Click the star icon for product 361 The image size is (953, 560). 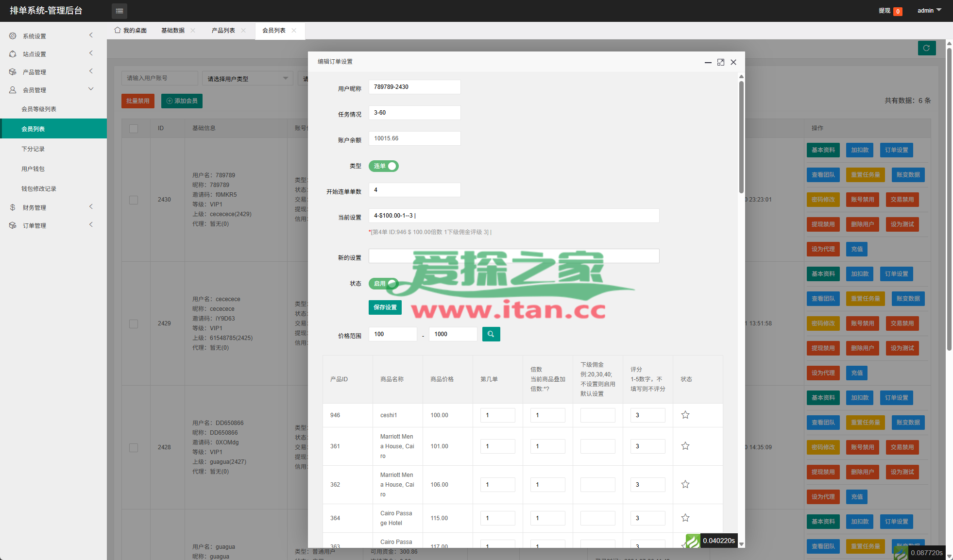tap(685, 446)
